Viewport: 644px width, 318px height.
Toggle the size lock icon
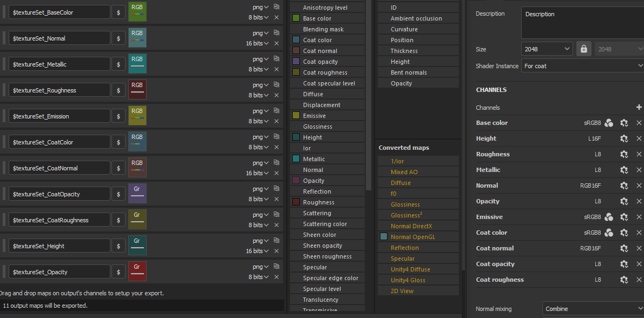(583, 49)
